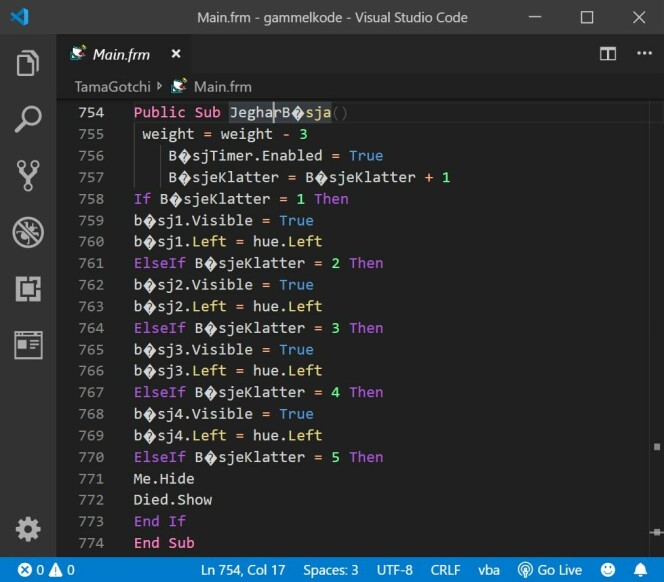Click the Ln 754, Col 17 indicator
The image size is (664, 582).
coord(243,570)
